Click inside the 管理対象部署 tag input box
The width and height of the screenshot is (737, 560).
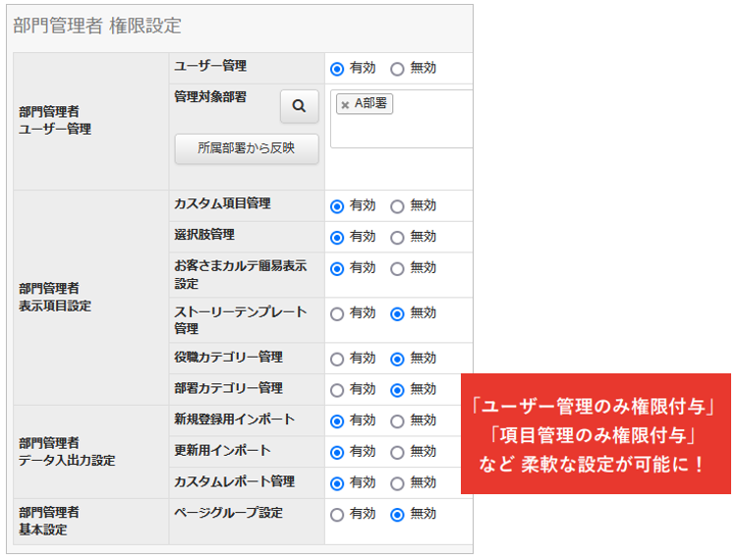pyautogui.click(x=402, y=119)
